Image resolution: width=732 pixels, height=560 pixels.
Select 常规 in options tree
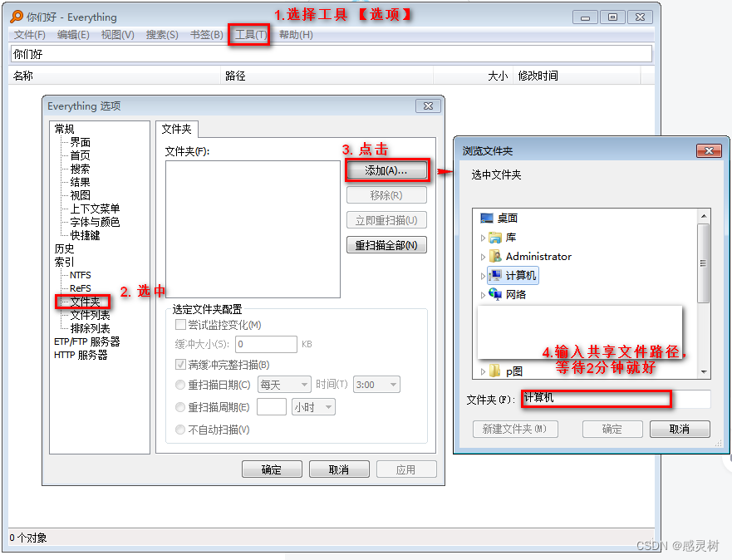[65, 129]
